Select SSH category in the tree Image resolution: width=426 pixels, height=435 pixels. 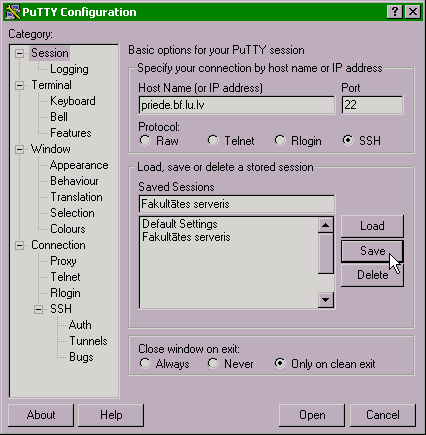coord(61,309)
